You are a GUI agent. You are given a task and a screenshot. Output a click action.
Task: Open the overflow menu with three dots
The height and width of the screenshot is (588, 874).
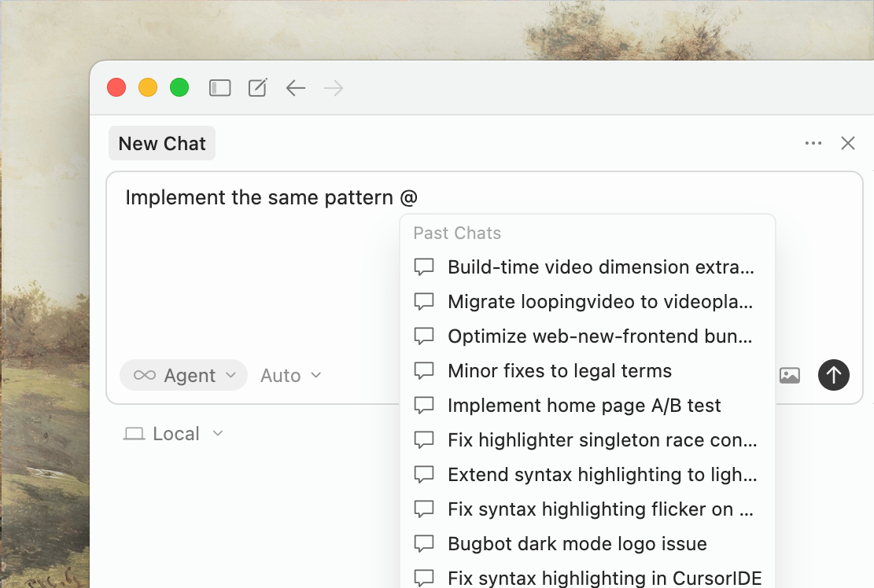tap(813, 143)
